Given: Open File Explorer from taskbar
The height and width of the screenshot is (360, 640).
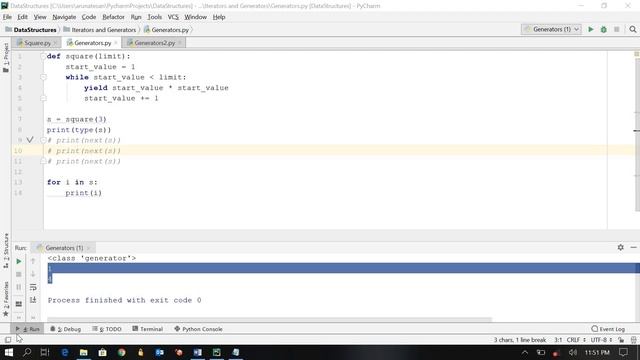Looking at the screenshot, I should tap(84, 352).
